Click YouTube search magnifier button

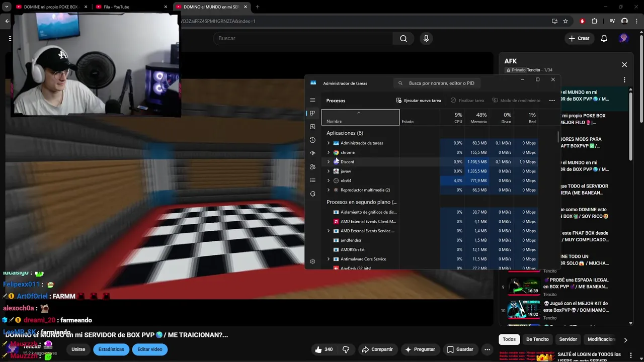(404, 38)
